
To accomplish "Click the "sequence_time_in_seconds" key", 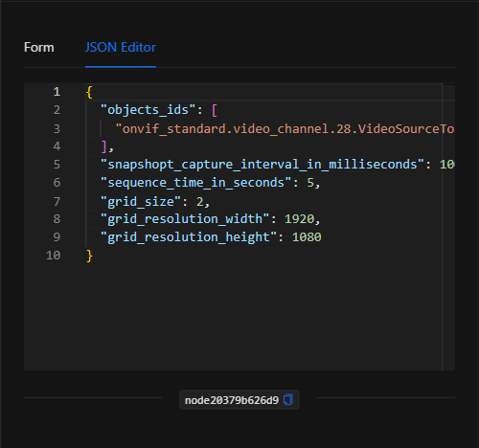I will click(x=195, y=183).
